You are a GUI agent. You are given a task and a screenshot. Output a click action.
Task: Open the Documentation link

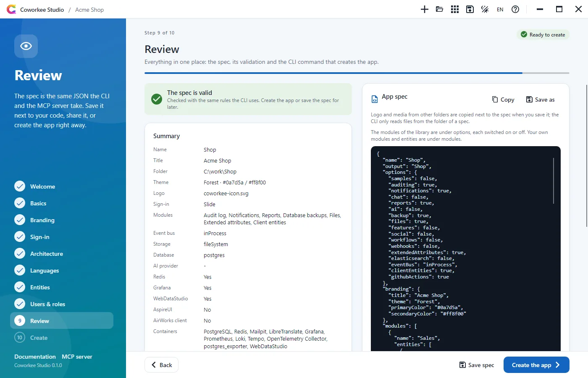[35, 357]
